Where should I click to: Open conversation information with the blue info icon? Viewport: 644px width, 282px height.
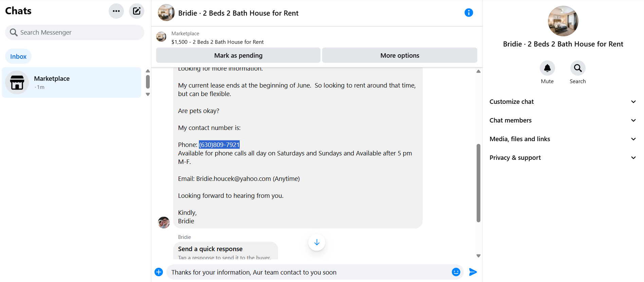[x=468, y=13]
